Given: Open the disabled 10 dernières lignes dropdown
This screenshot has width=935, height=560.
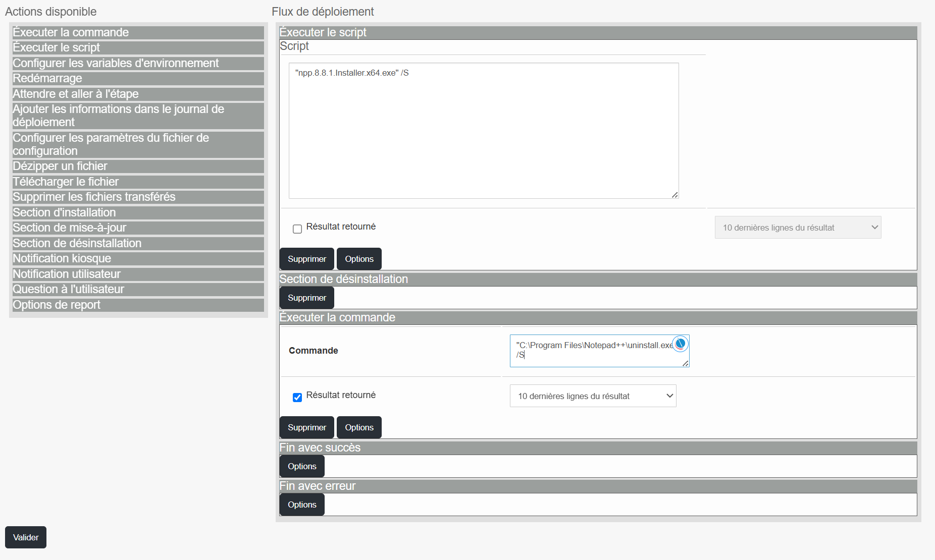Looking at the screenshot, I should tap(798, 228).
